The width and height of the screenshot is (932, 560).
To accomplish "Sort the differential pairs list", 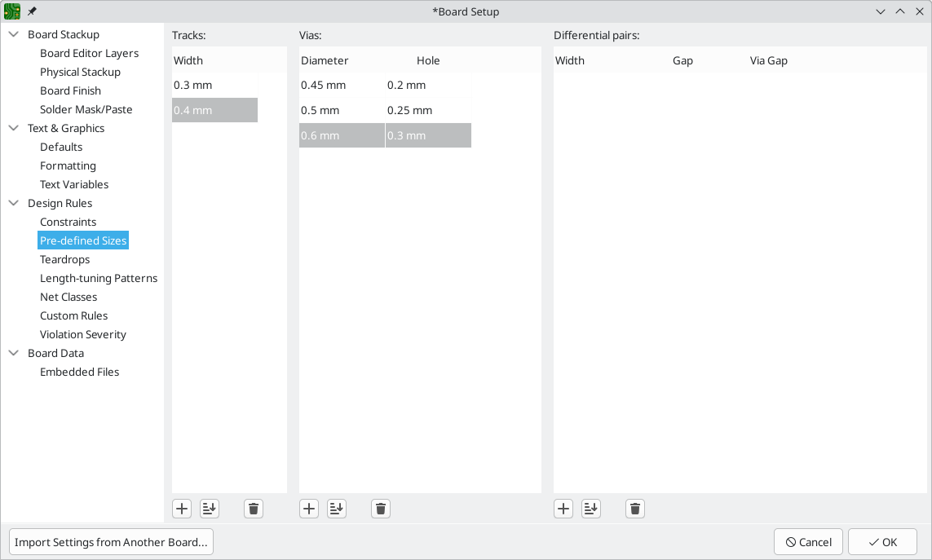I will [591, 509].
